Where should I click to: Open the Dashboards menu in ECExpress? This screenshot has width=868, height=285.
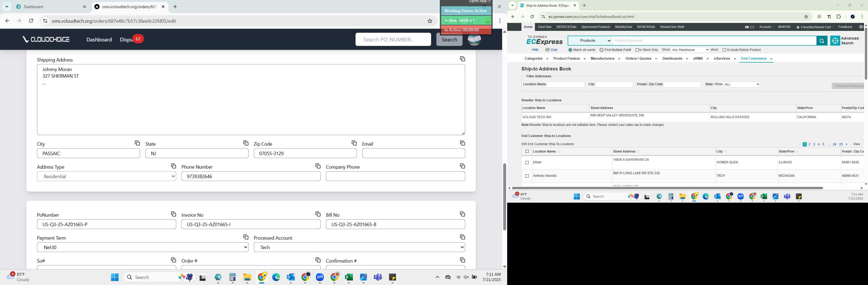675,59
